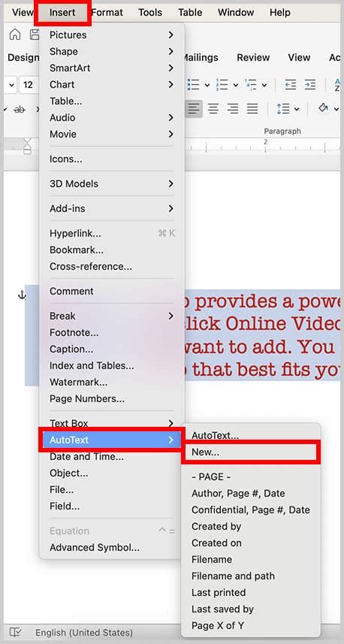Switch to the Review ribbon tab
This screenshot has height=644, width=344.
point(253,58)
